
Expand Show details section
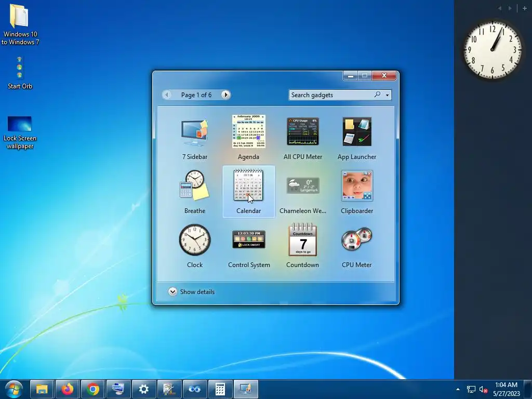[x=191, y=292]
